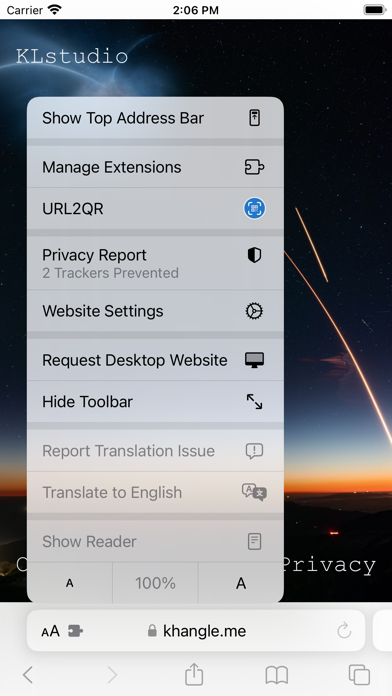The image size is (392, 696).
Task: Reload the page with the refresh icon
Action: coord(344,631)
